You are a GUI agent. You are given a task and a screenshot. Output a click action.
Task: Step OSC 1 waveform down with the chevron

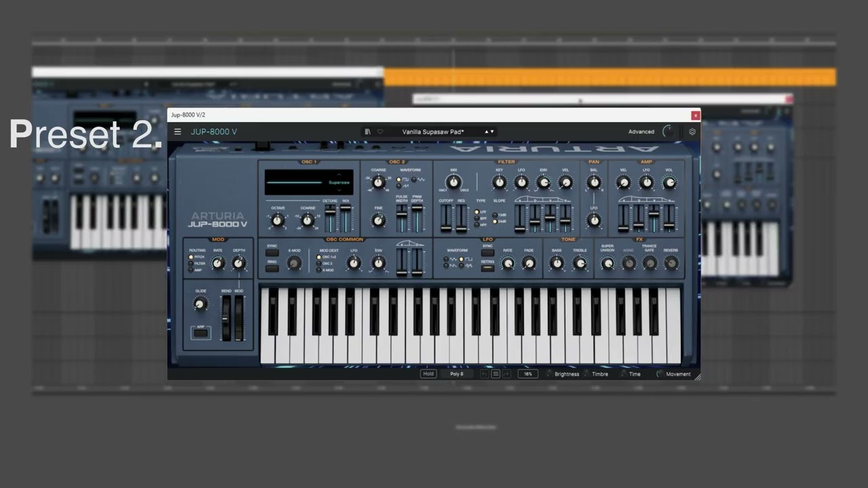point(339,190)
